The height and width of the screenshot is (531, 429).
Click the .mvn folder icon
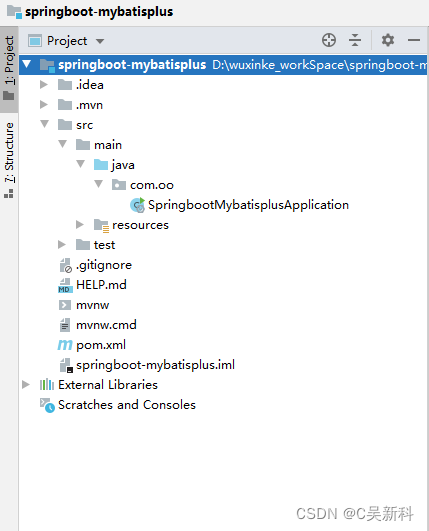(x=65, y=105)
